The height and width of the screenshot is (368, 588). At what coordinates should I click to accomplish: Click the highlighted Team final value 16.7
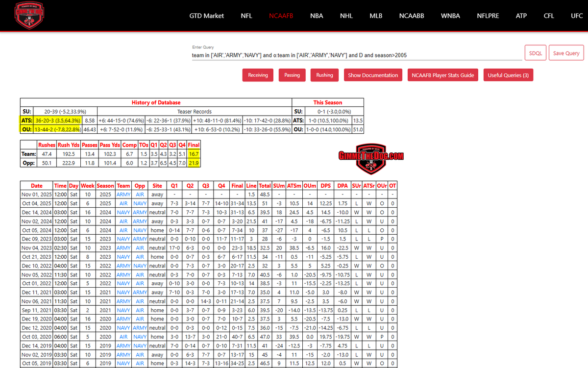194,154
